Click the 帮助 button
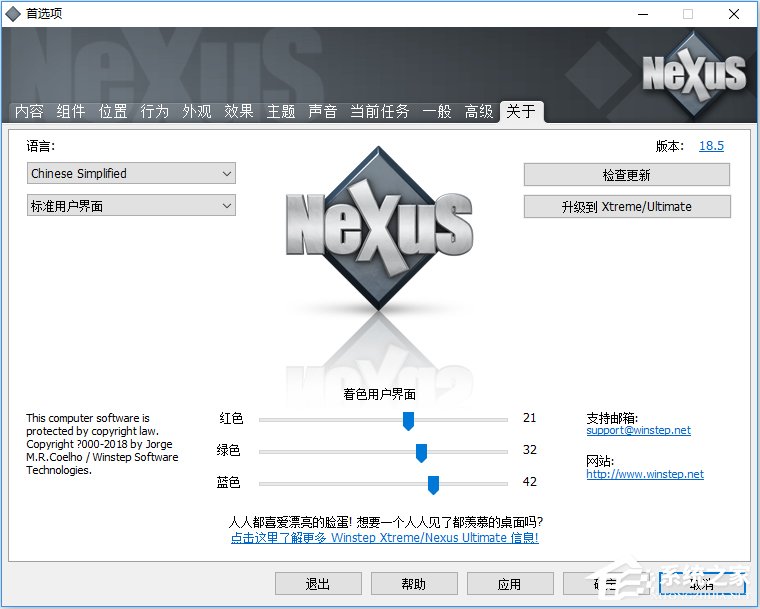The height and width of the screenshot is (609, 760). click(414, 584)
